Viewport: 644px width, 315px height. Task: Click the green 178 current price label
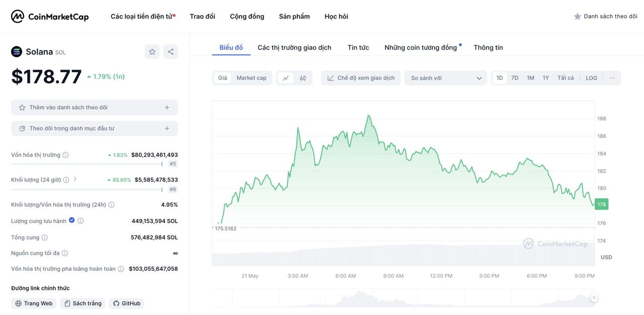[602, 204]
